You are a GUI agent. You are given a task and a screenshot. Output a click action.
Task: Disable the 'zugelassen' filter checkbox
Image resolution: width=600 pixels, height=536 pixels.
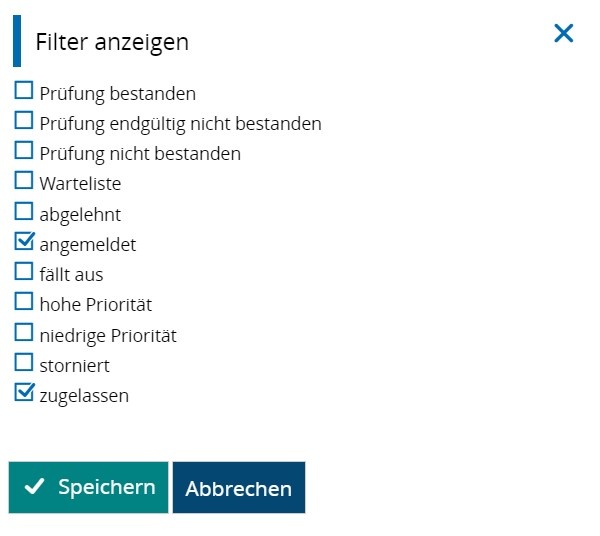tap(23, 392)
